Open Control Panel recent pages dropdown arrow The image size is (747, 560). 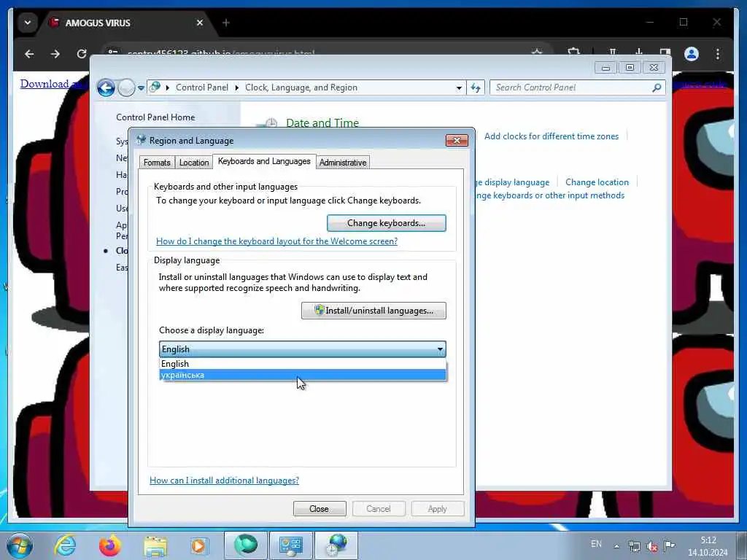141,88
